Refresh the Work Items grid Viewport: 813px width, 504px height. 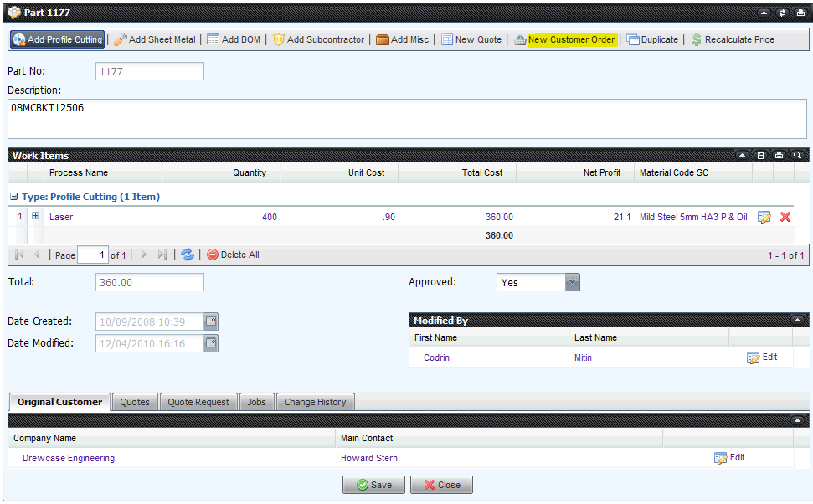point(188,255)
